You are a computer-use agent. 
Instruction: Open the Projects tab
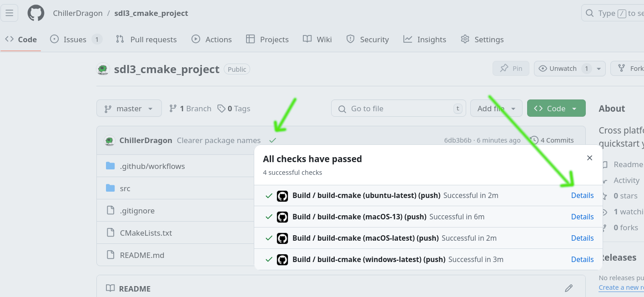(267, 40)
